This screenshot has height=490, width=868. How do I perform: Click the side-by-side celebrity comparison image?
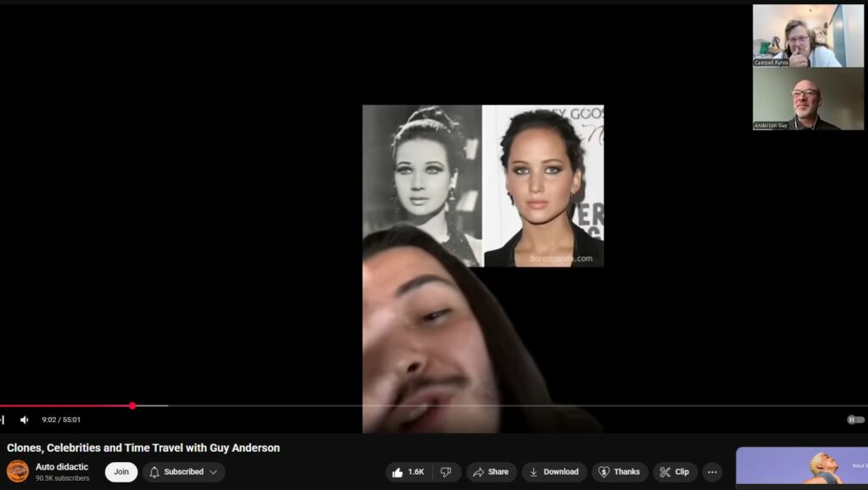tap(483, 186)
